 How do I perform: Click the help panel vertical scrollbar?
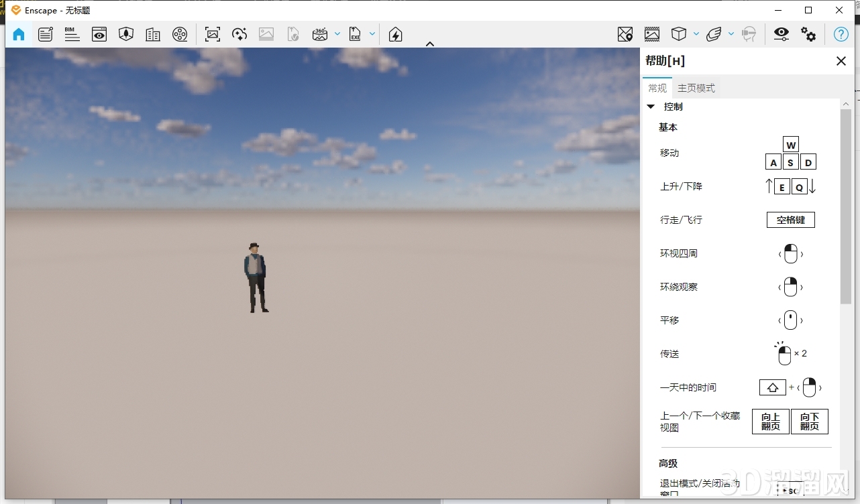(846, 206)
